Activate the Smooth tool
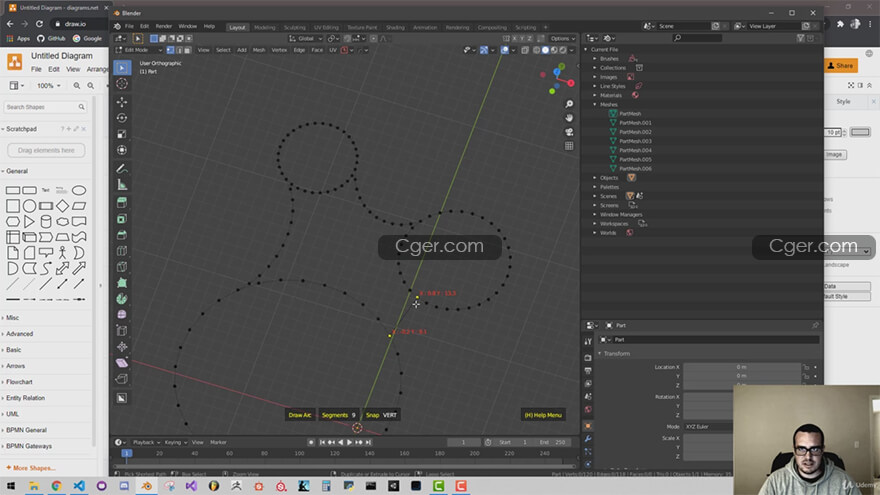Viewport: 880px width, 495px height. tap(122, 315)
